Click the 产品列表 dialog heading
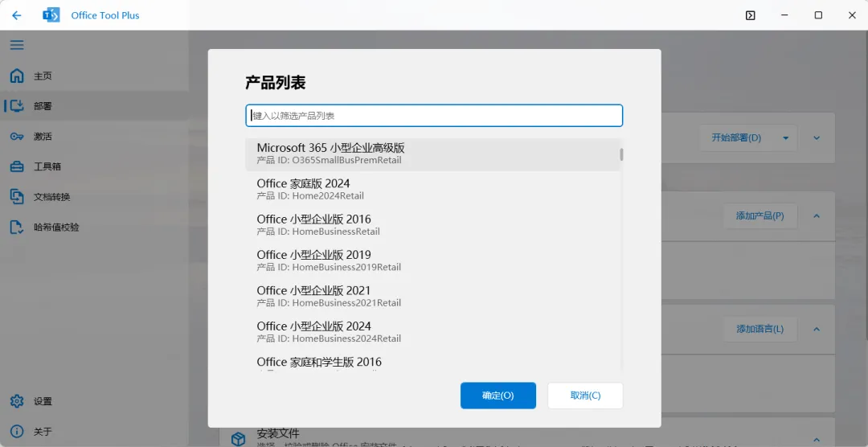The height and width of the screenshot is (447, 868). pos(276,83)
